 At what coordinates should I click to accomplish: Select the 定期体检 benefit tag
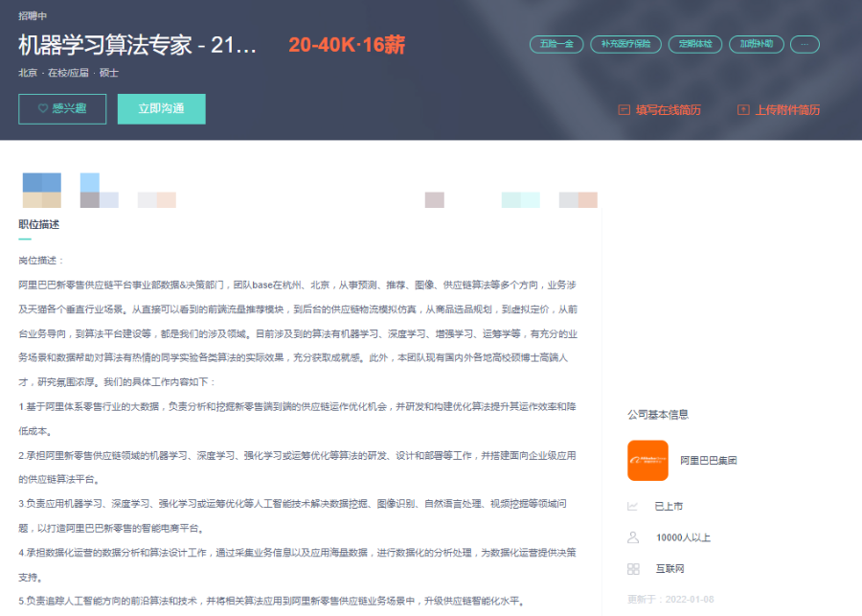695,44
